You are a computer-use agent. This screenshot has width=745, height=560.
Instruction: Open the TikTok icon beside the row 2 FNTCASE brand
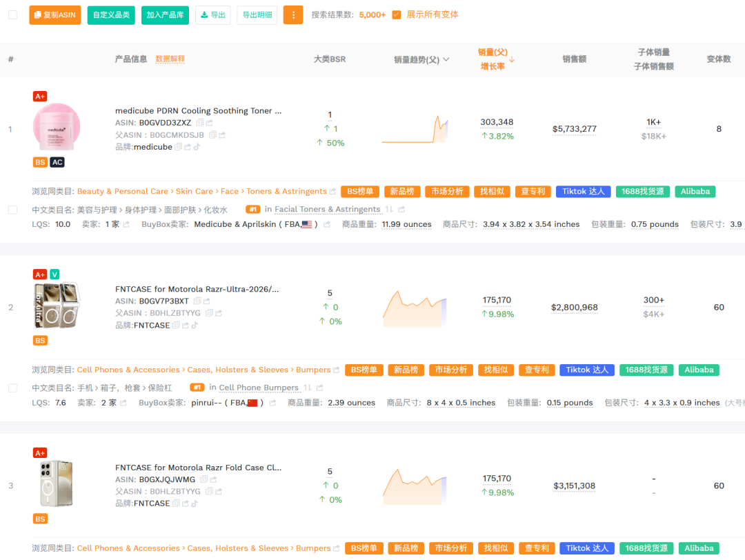coord(195,326)
